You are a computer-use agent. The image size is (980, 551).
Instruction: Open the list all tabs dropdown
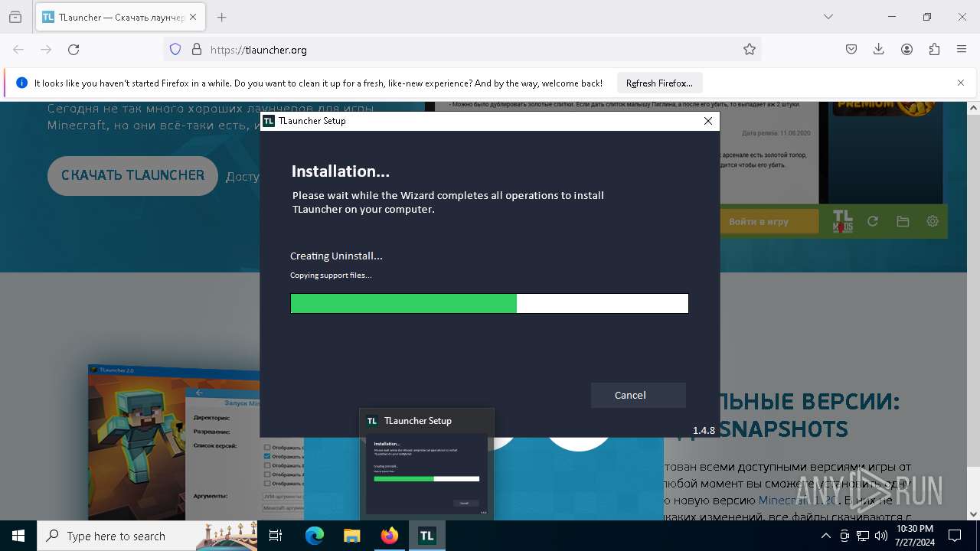tap(828, 17)
